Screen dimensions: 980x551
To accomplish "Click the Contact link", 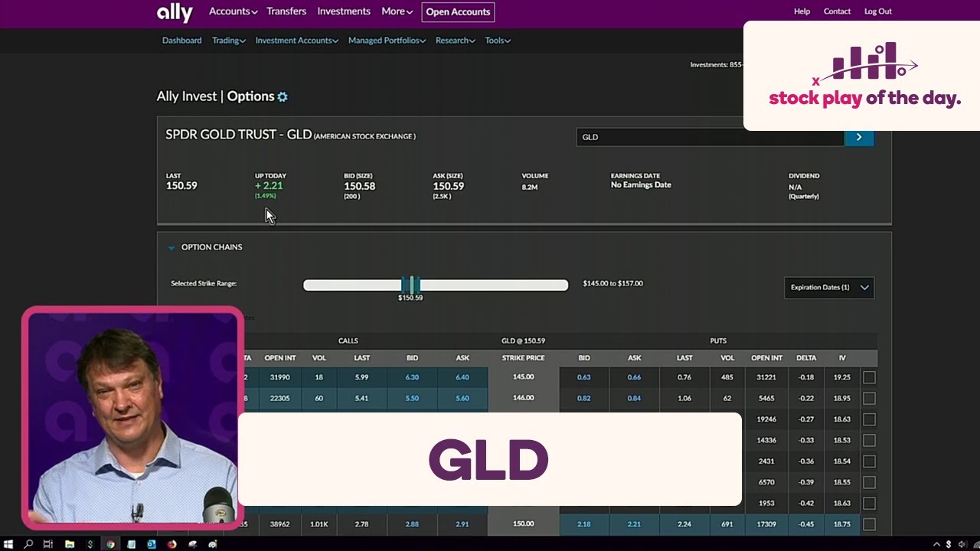I will (837, 11).
